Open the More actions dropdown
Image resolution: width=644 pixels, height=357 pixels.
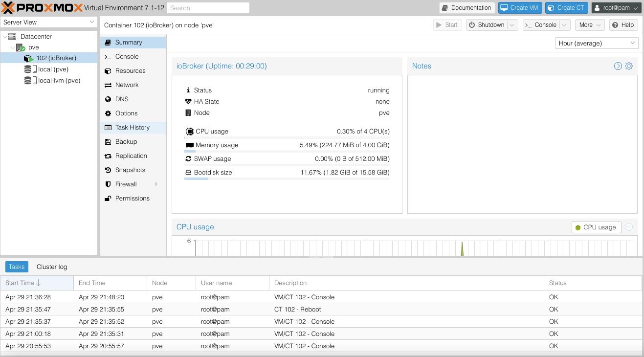[x=590, y=25]
